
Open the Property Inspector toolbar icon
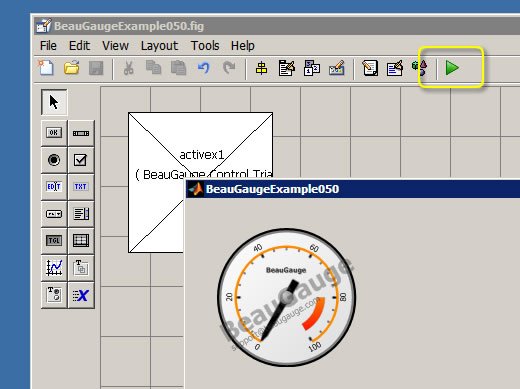click(395, 68)
